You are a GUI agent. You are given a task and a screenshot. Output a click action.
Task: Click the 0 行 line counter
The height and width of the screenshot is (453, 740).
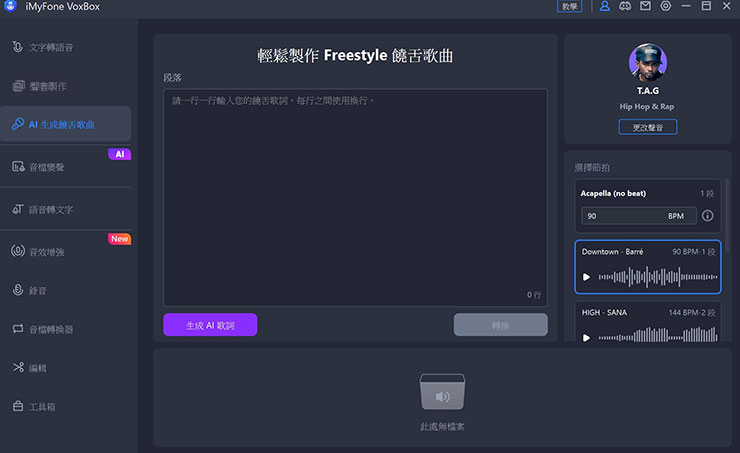(x=534, y=294)
